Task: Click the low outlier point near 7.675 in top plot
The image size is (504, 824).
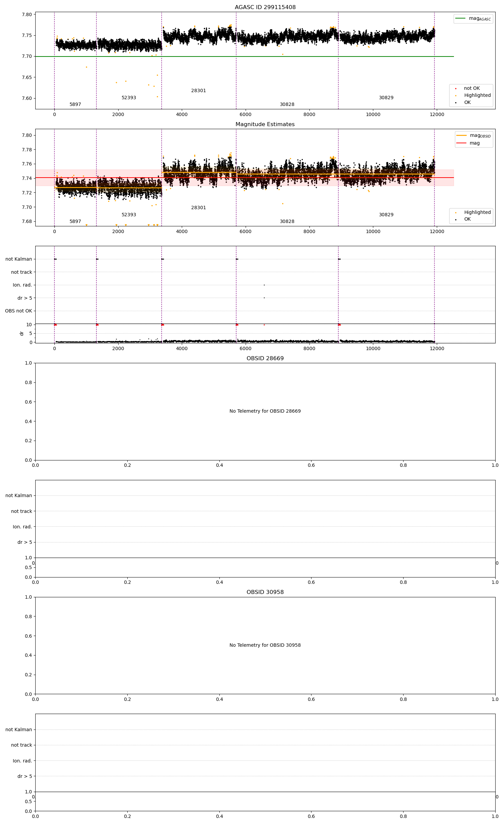Action: point(86,67)
